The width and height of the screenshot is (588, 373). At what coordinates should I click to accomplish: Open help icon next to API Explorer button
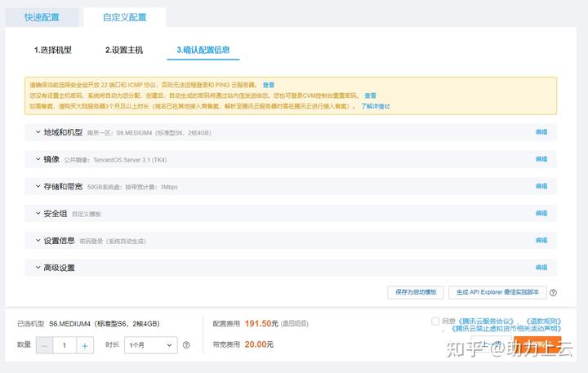pos(553,293)
